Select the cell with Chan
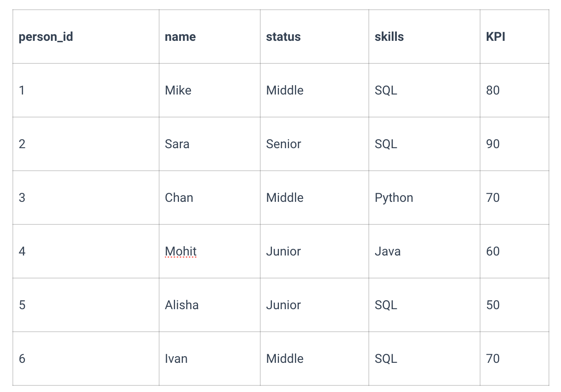 coord(210,198)
